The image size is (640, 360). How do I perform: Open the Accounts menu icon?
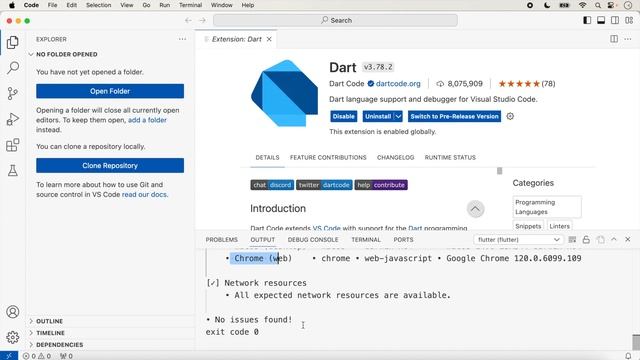pos(13,312)
